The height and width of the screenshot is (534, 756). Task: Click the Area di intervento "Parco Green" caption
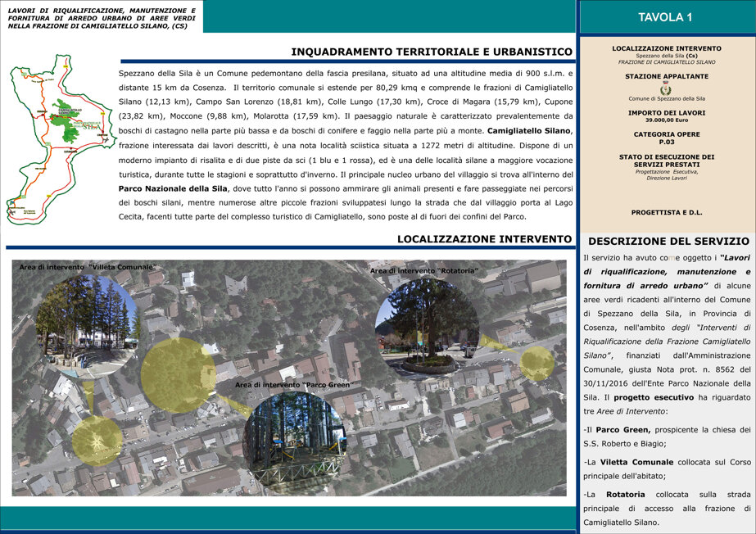point(293,385)
